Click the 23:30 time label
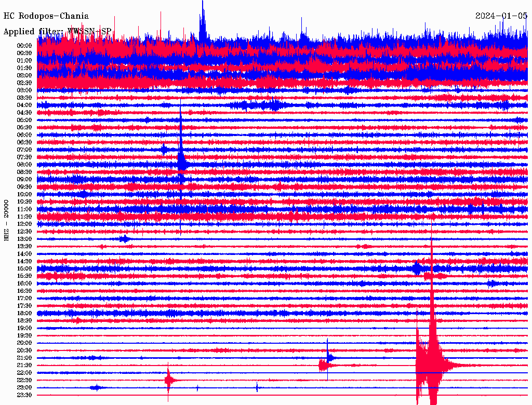532x405 pixels. coord(24,395)
